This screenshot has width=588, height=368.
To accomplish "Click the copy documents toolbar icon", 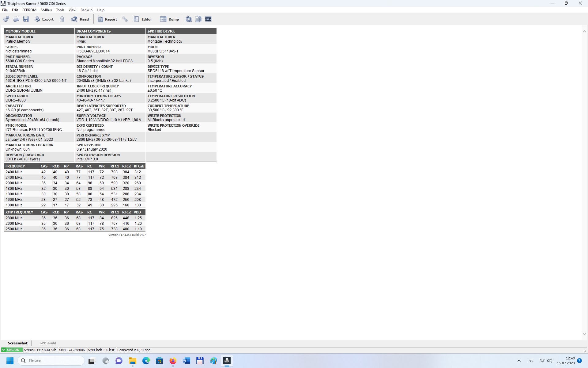I will pos(198,19).
